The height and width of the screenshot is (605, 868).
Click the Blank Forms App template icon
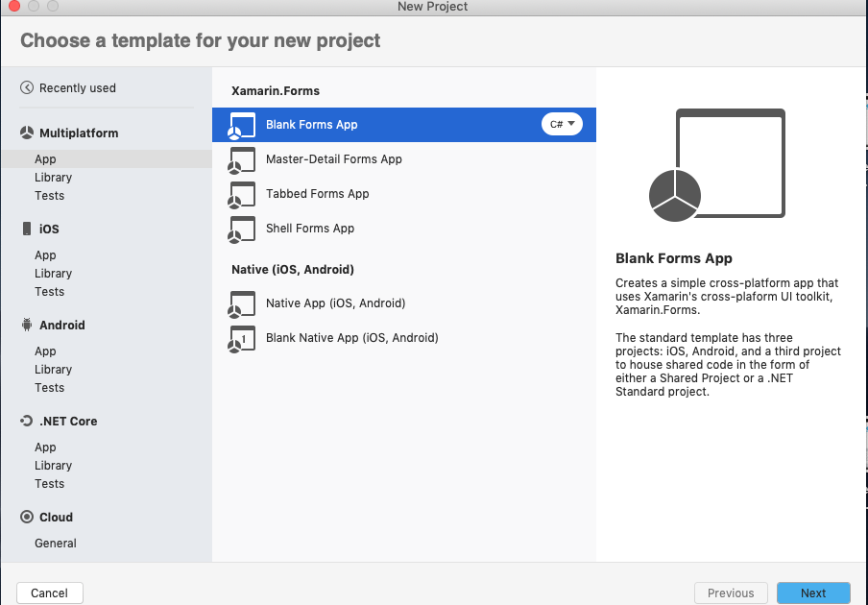tap(241, 124)
